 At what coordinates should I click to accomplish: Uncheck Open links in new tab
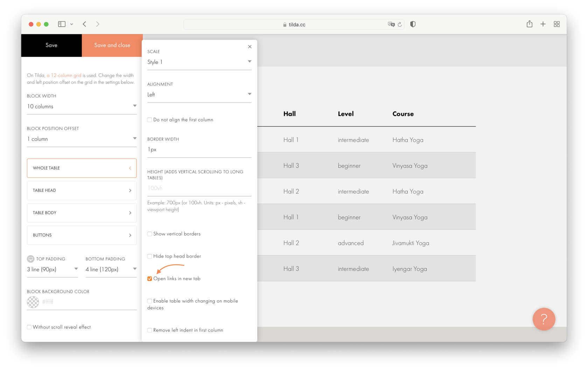[x=150, y=279]
